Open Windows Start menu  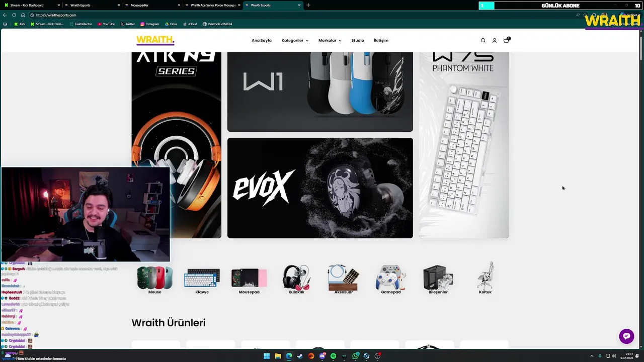tap(267, 356)
